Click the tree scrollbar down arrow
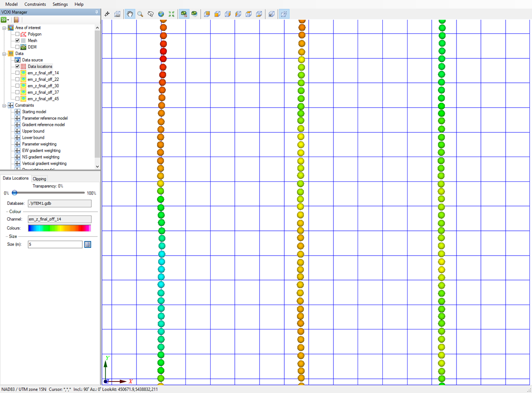The image size is (532, 393). point(97,166)
